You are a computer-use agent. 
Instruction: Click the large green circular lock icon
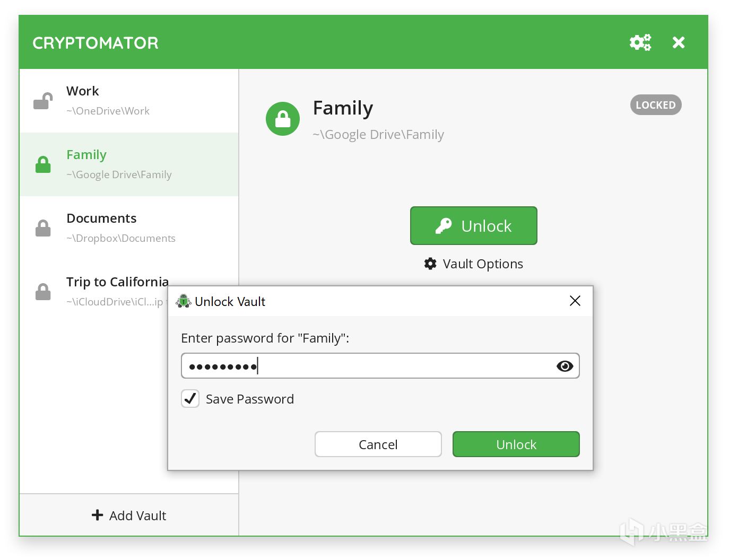283,119
